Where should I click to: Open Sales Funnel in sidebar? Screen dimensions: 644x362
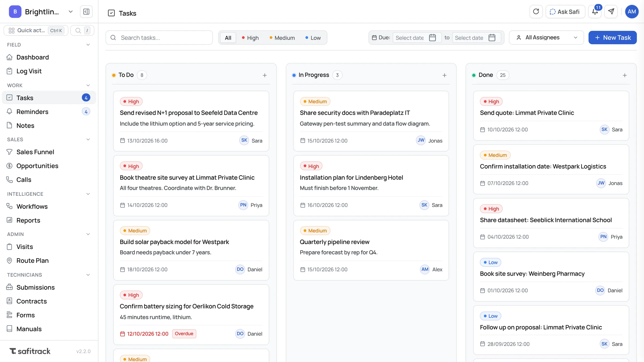[49, 152]
